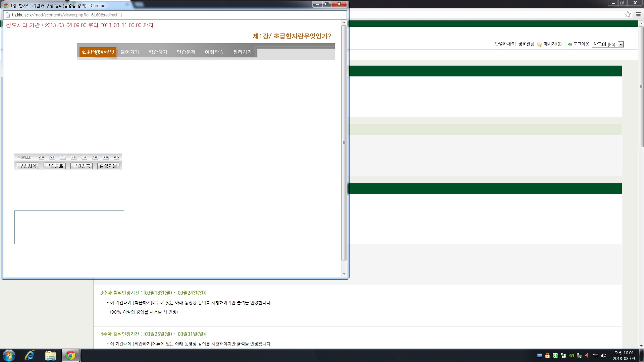Open the 연습문제 tab

186,52
